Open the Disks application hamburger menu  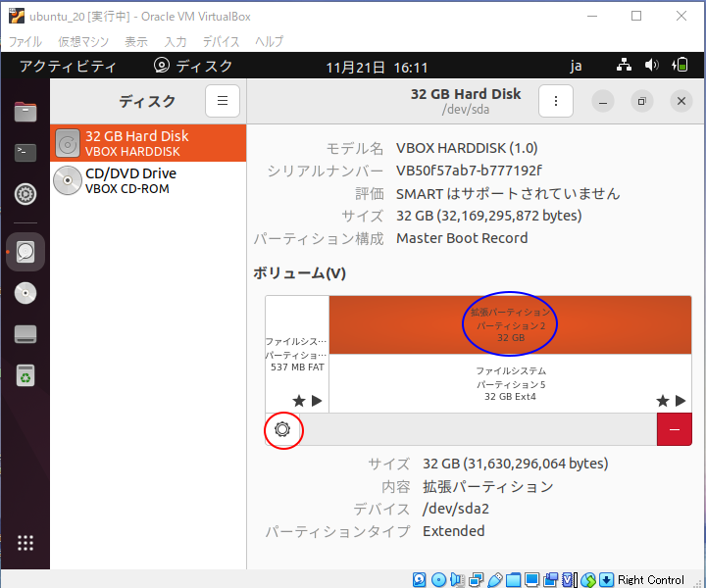tap(223, 101)
